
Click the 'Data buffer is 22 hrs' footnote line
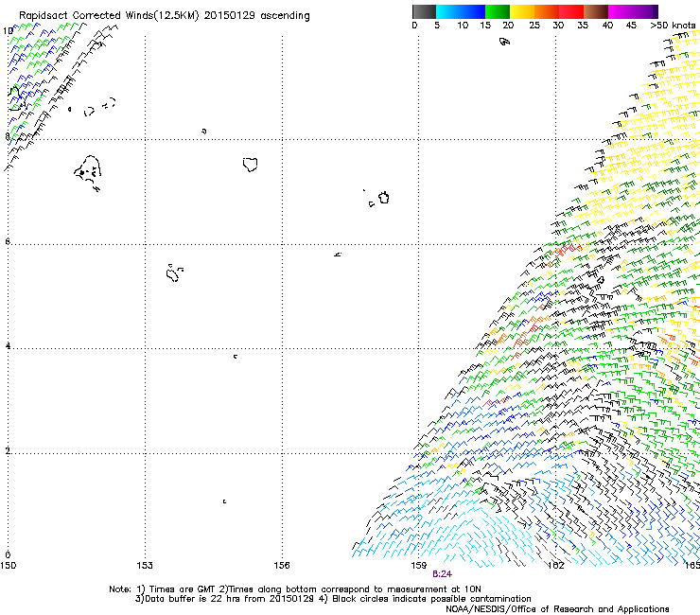click(x=333, y=599)
